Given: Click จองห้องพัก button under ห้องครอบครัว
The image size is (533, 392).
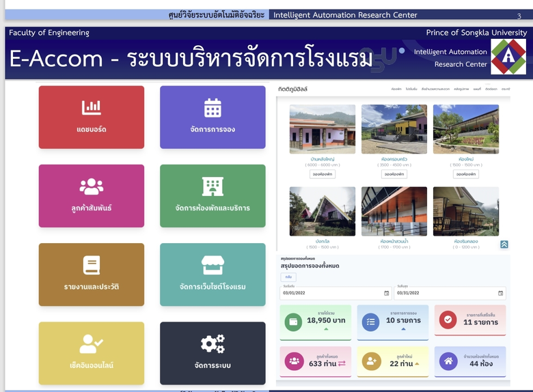Looking at the screenshot, I should (x=394, y=174).
